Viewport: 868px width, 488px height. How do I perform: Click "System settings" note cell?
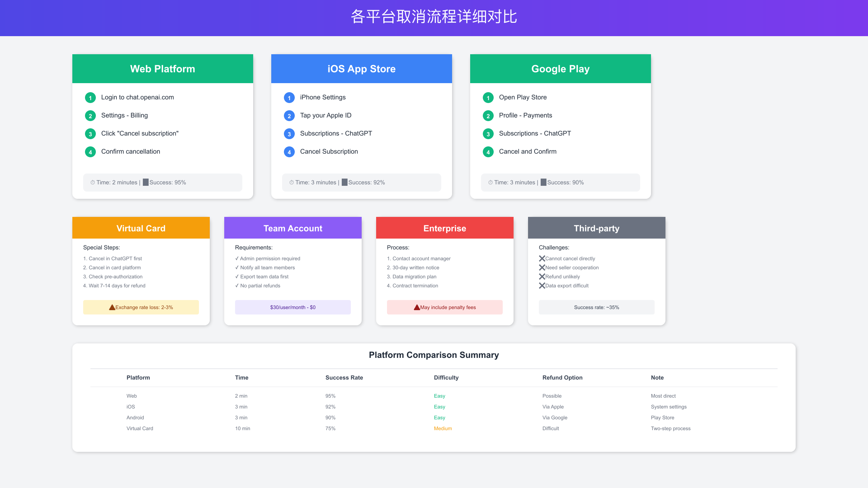point(669,407)
